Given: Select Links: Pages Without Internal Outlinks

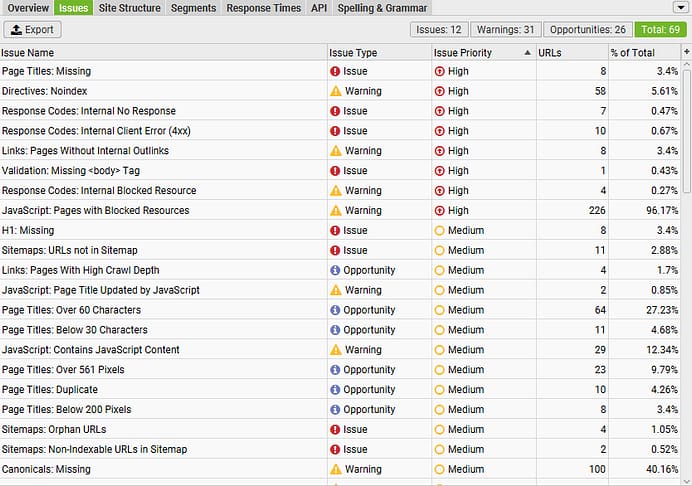Looking at the screenshot, I should [x=340, y=151].
